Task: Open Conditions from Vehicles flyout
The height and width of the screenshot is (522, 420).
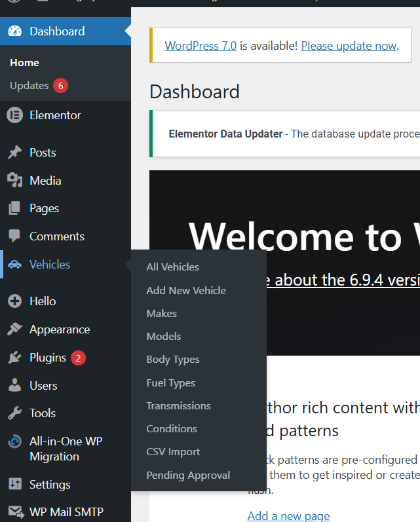Action: click(172, 428)
